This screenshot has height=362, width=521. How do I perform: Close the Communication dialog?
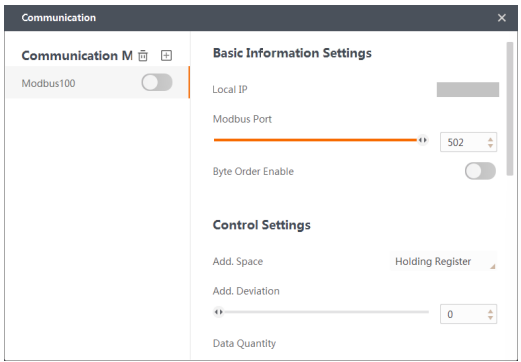pos(501,18)
